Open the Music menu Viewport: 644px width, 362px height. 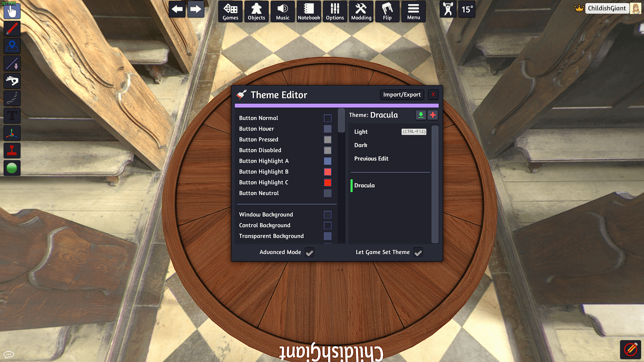[283, 11]
